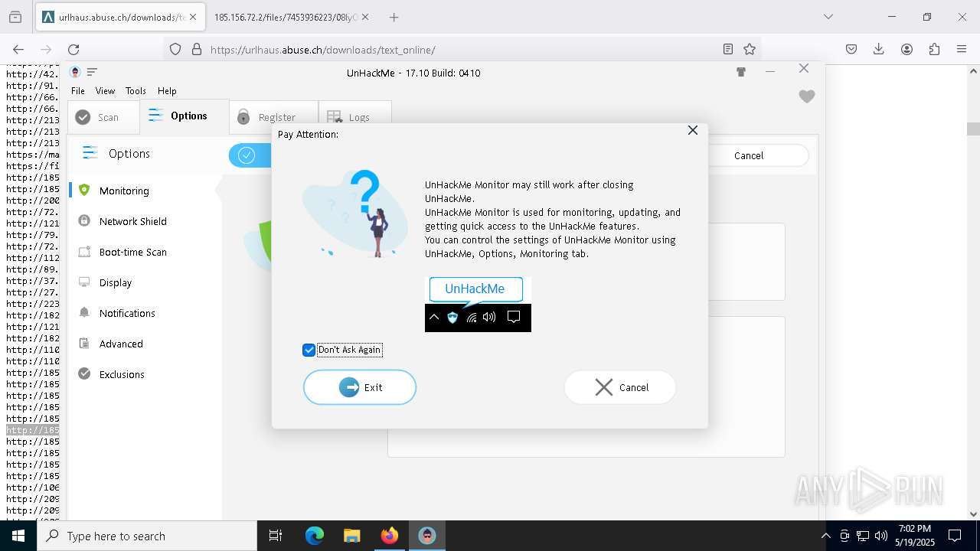Click the Exit button in the dialog
Viewport: 980px width, 551px height.
360,387
